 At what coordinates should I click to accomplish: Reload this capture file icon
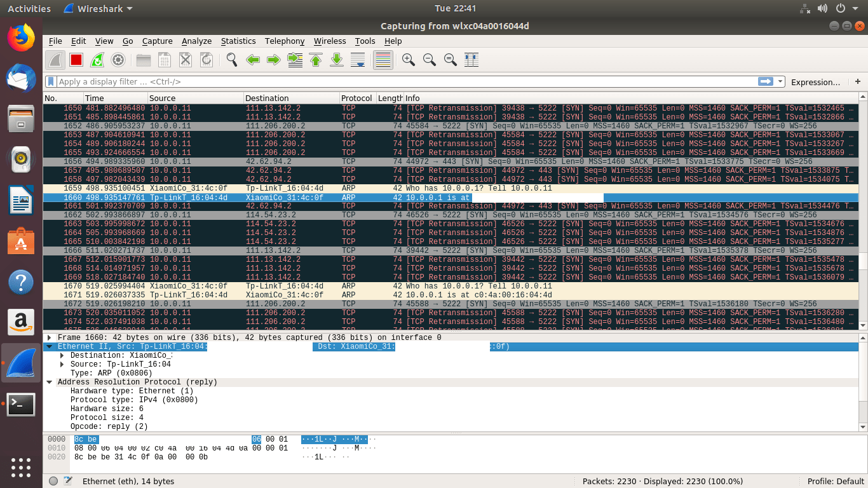tap(207, 60)
